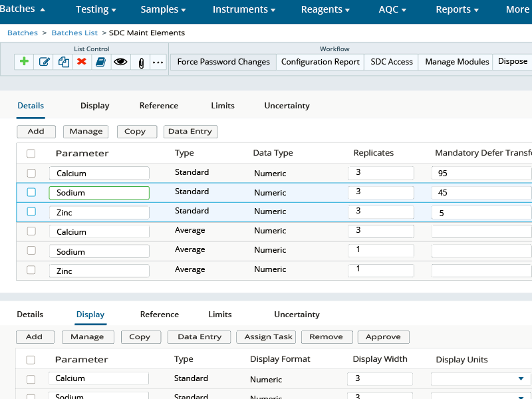Screen dimensions: 532x399
Task: Click the Copy documents icon in List Control
Action: (x=64, y=62)
